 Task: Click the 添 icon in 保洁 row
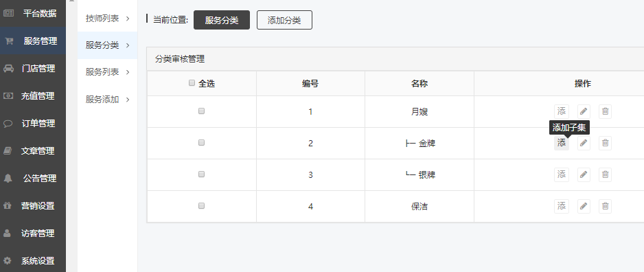point(562,206)
